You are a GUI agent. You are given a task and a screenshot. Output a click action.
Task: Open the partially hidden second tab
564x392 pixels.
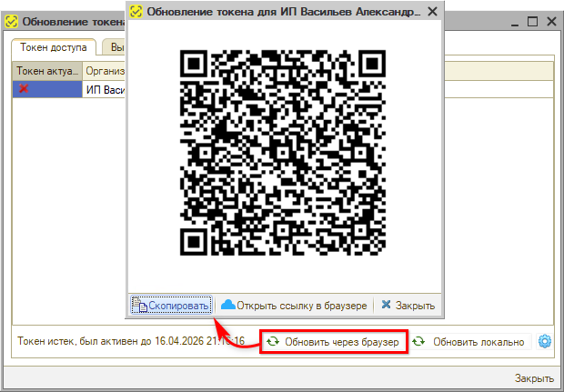114,47
